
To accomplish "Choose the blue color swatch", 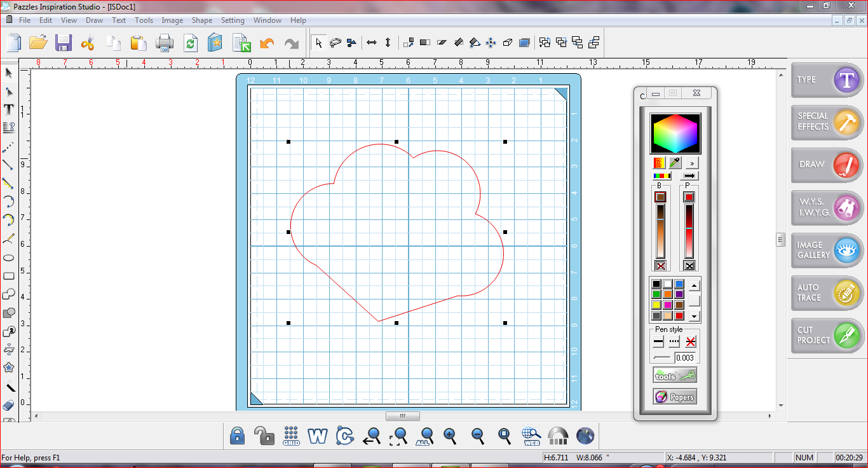I will [x=679, y=284].
